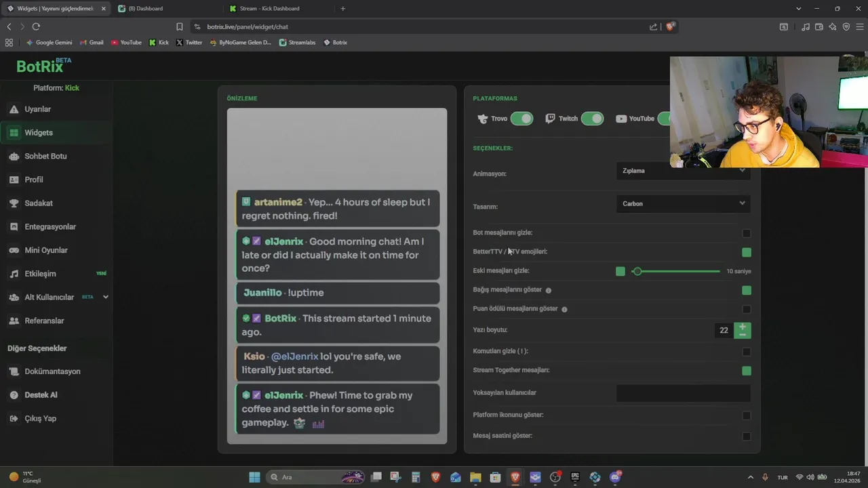Open a new browser tab
Screen dimensions: 868x488
[x=342, y=9]
